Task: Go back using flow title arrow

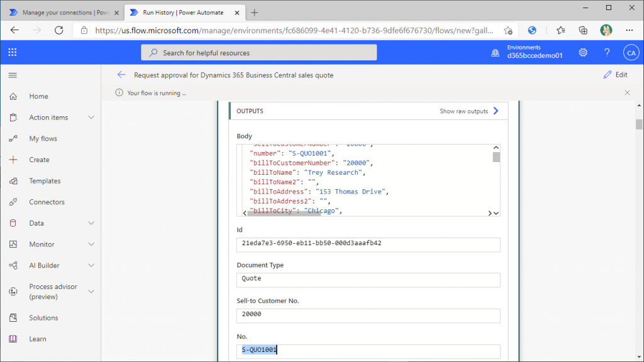Action: tap(121, 75)
